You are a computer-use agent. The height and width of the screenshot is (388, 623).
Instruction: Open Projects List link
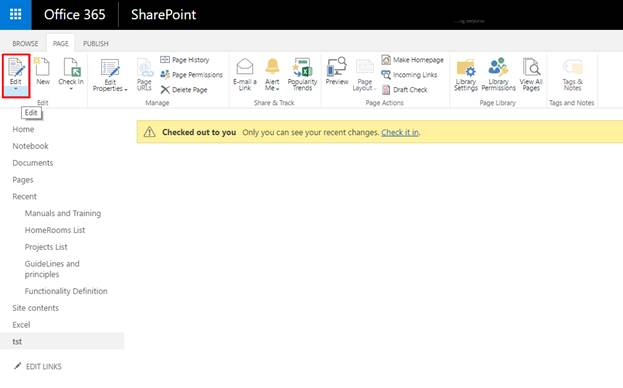(x=46, y=247)
